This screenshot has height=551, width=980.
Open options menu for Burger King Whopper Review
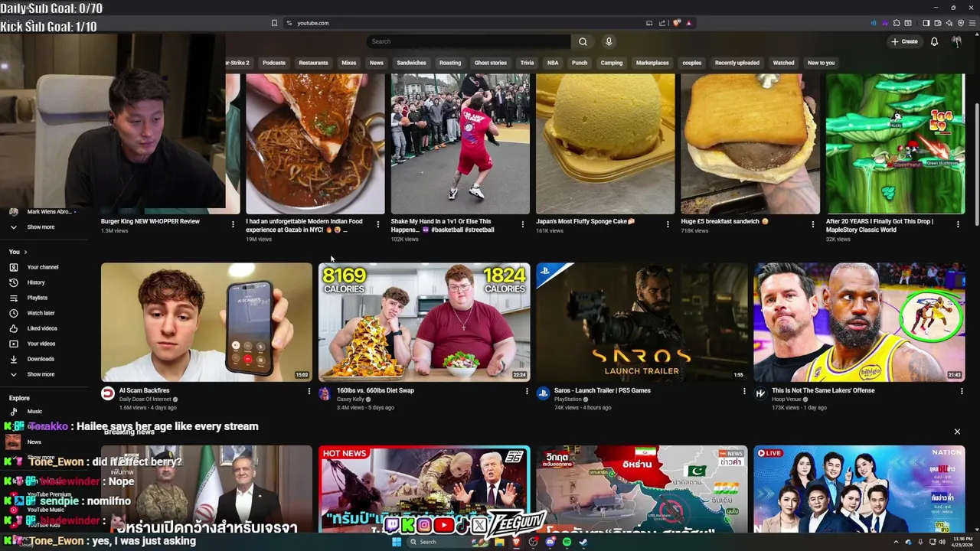[233, 224]
